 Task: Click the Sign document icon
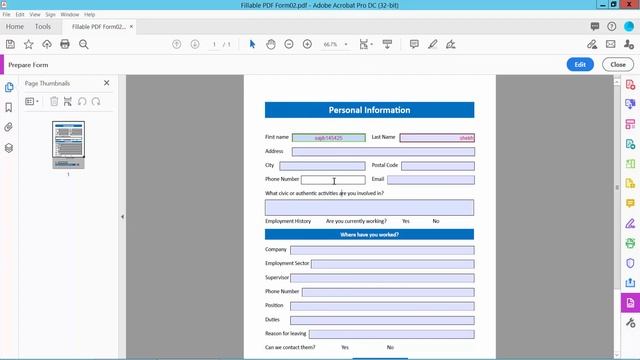click(451, 44)
